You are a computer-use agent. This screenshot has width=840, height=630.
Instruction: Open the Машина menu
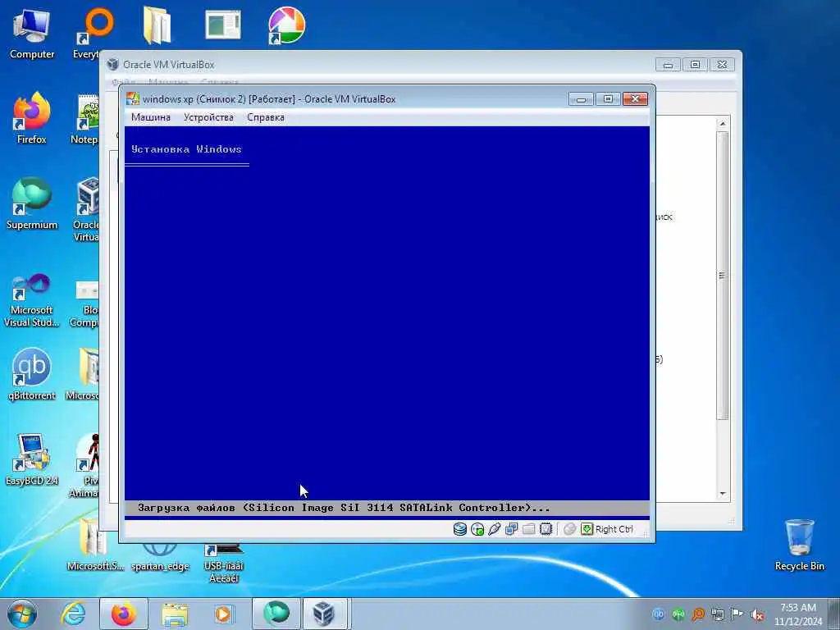tap(151, 117)
